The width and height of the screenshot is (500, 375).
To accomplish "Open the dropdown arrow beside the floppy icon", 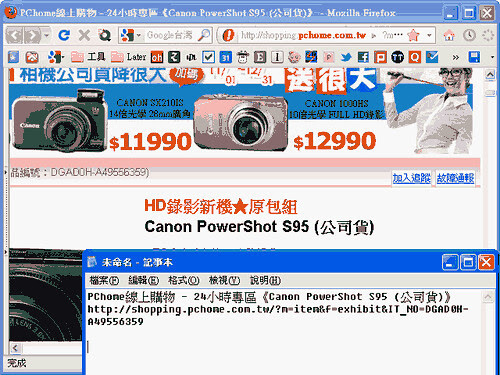I will (492, 57).
